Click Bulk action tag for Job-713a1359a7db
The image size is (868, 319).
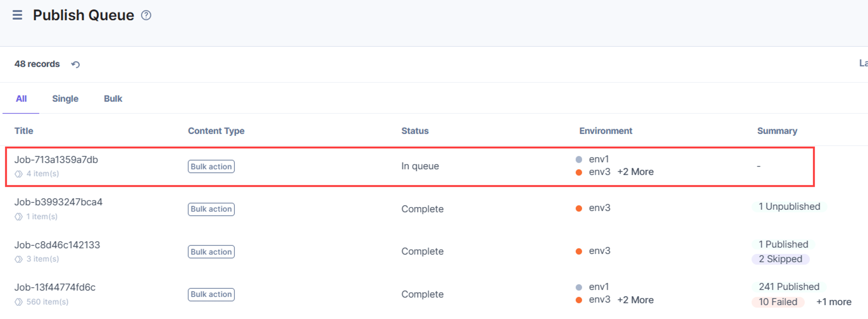click(211, 167)
